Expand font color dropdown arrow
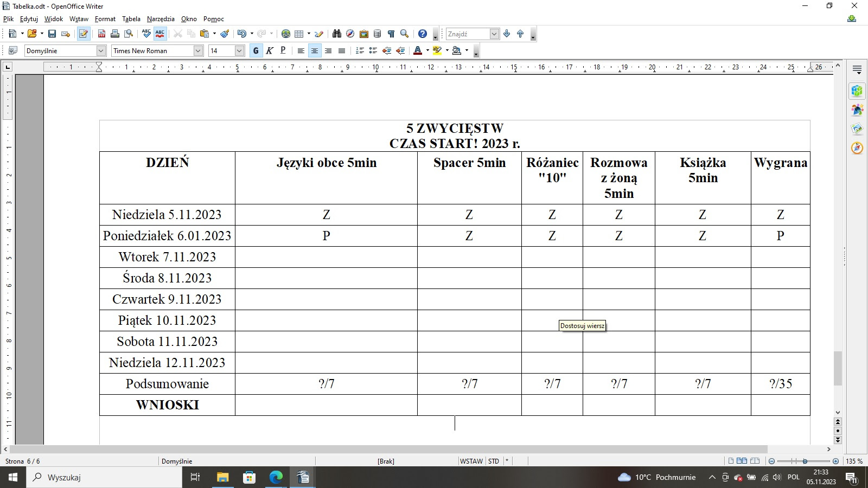 (x=427, y=50)
